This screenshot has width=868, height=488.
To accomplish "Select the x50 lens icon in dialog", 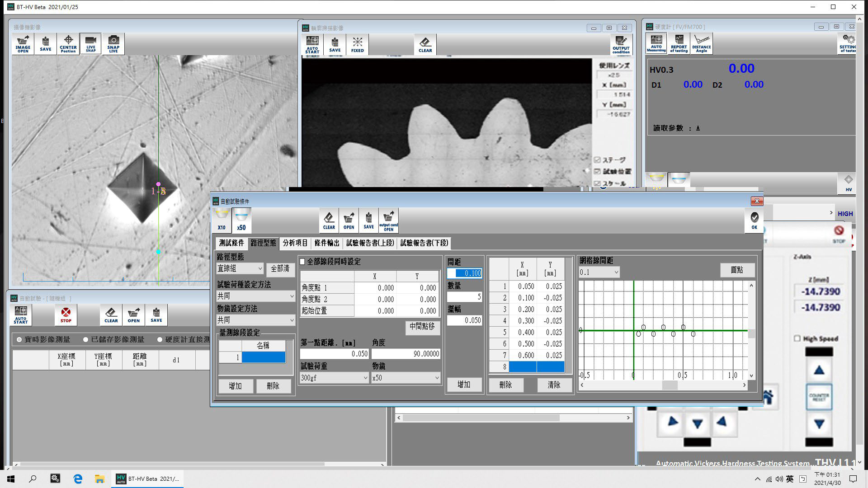I will point(241,221).
